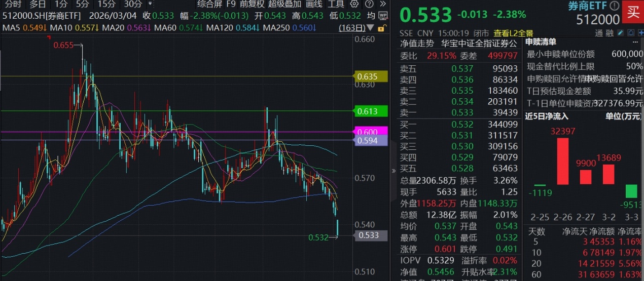Toggle 前复权 price adjustment mode
Image resolution: width=644 pixels, height=281 pixels.
pos(252,4)
